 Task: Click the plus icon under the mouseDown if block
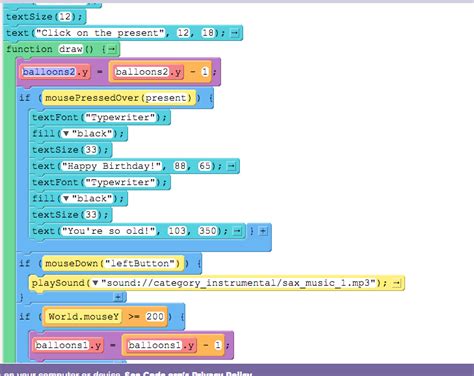(118, 297)
